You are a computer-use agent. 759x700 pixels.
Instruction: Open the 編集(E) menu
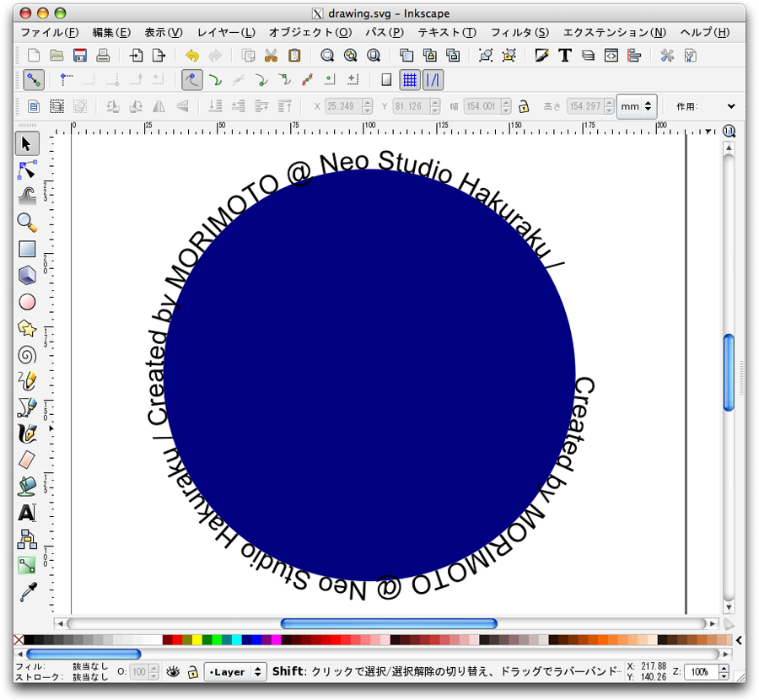coord(111,32)
